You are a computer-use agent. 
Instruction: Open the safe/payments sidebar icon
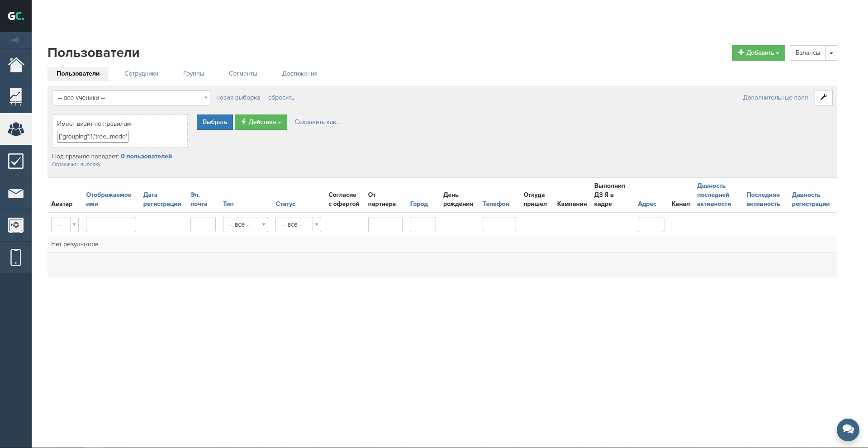tap(16, 225)
